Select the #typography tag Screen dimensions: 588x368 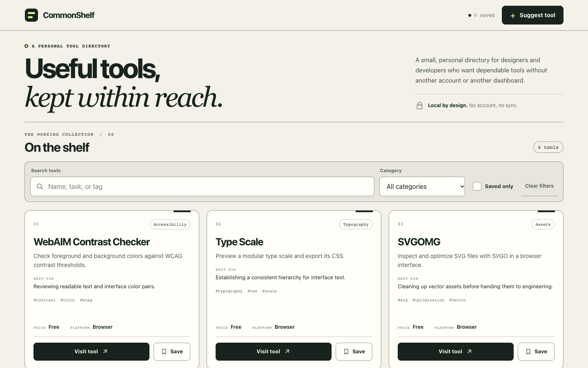pyautogui.click(x=229, y=291)
